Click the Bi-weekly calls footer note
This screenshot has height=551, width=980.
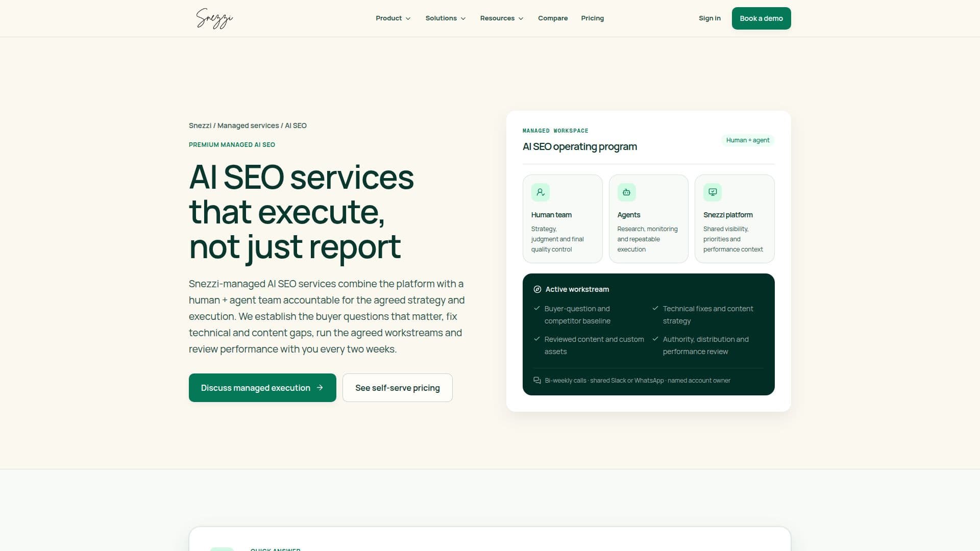(x=637, y=381)
